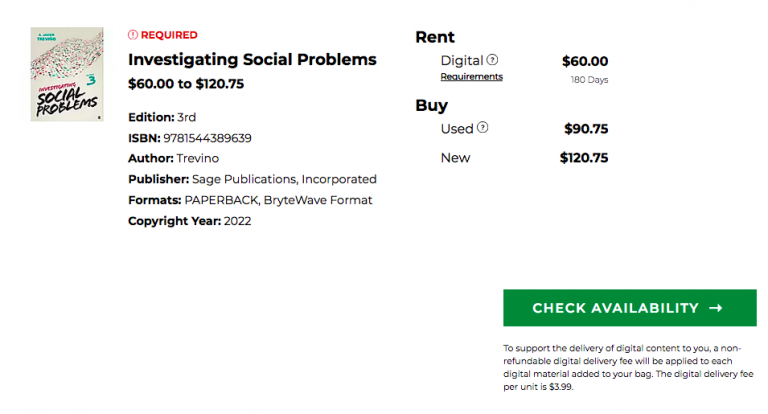The image size is (768, 414).
Task: Open the Investigating Social Problems cover thumbnail
Action: 67,74
